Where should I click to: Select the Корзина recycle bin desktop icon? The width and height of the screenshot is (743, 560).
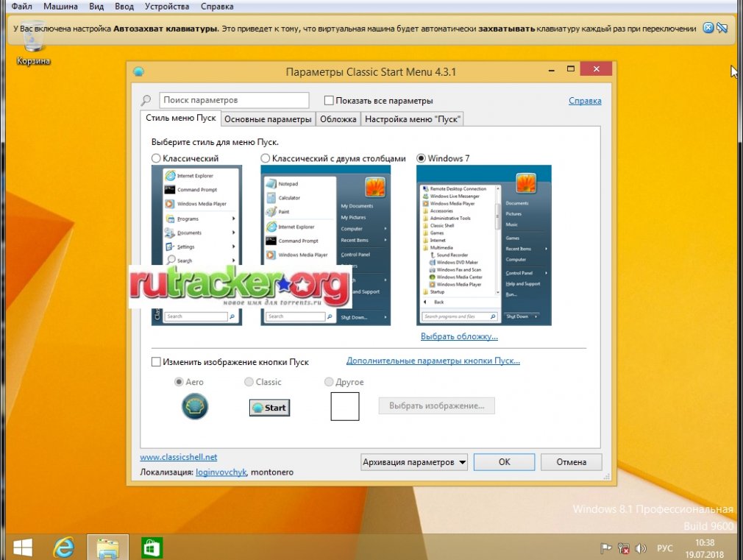pos(33,43)
